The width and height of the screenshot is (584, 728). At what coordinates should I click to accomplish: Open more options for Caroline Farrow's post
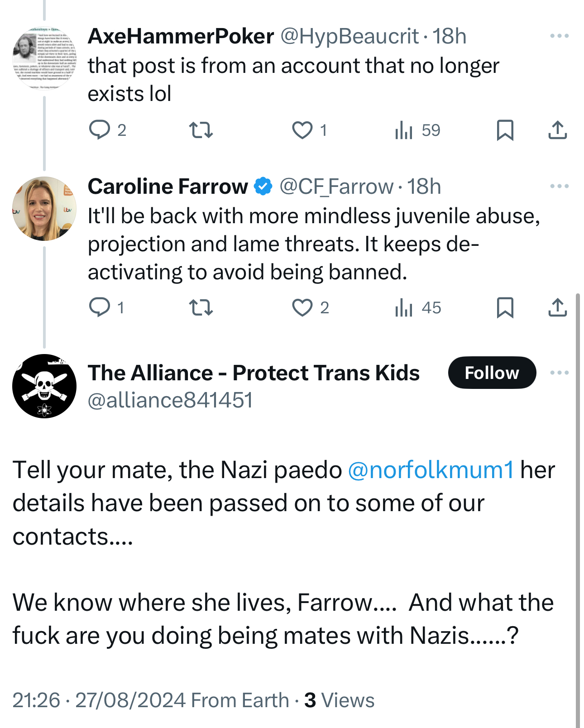pyautogui.click(x=559, y=186)
